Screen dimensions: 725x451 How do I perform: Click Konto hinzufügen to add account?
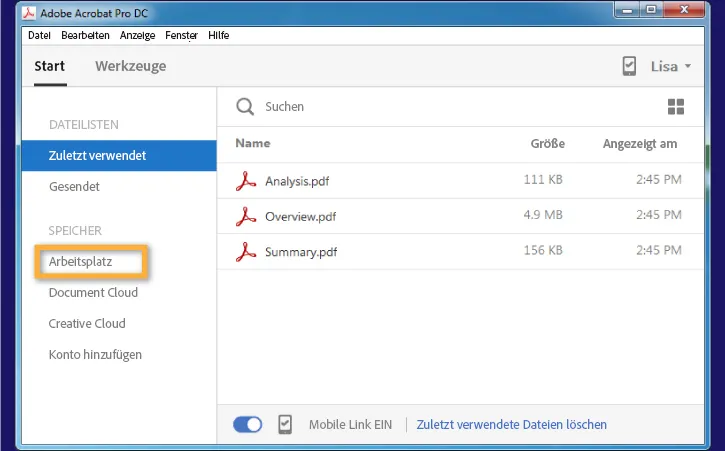[95, 354]
